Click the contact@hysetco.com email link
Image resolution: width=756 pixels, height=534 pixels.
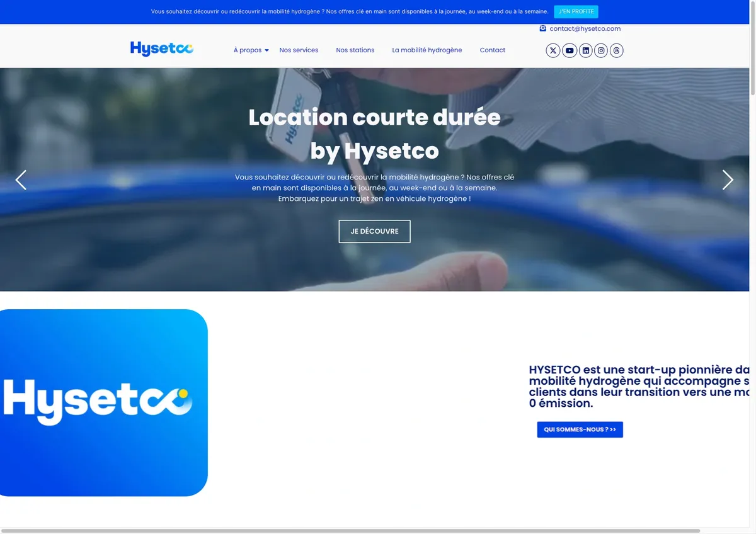point(585,28)
